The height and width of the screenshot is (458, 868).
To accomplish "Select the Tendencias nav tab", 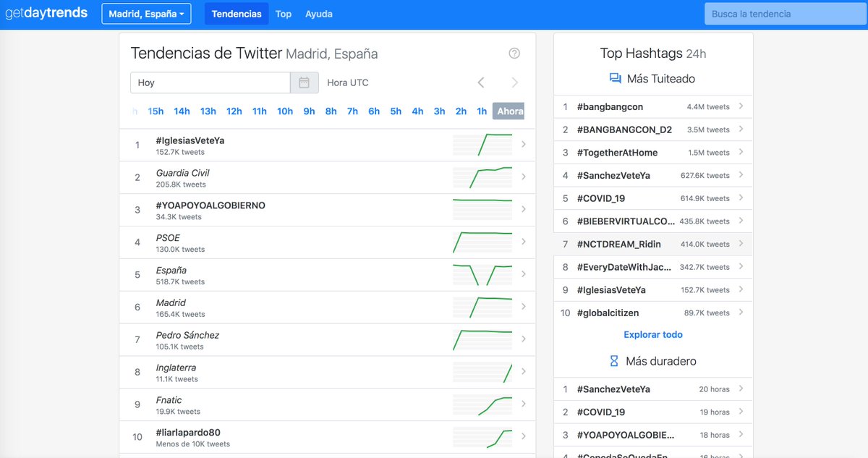I will click(x=237, y=14).
